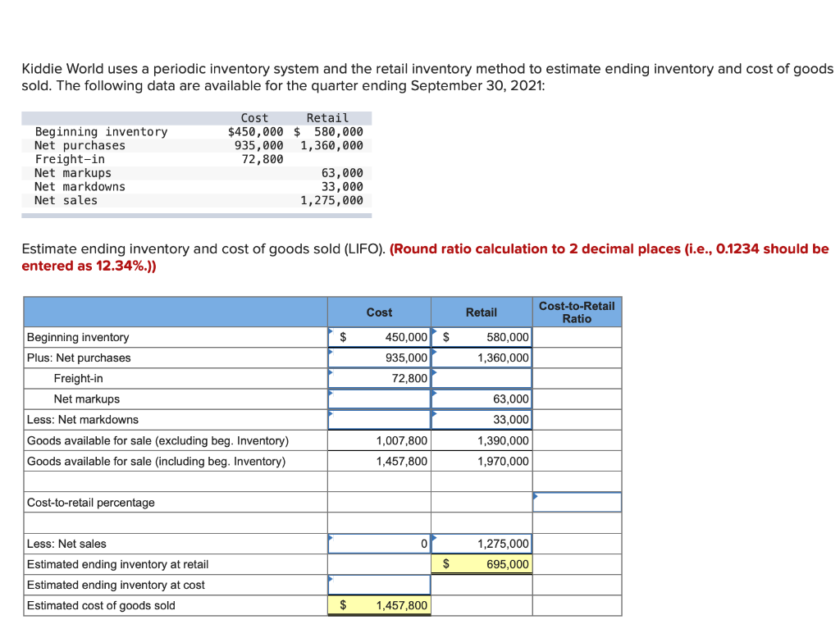The width and height of the screenshot is (840, 638).
Task: Select Beginning inventory retail cell 580,000
Action: click(x=482, y=337)
